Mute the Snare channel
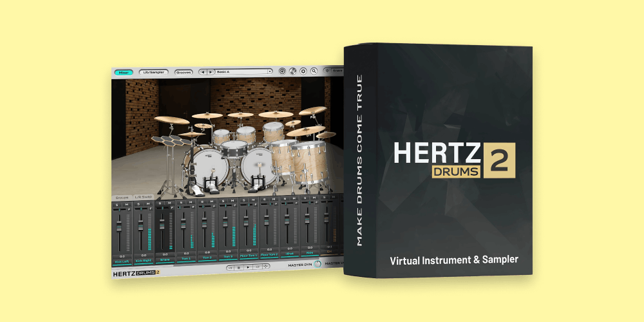Image resolution: width=644 pixels, height=322 pixels. click(169, 204)
